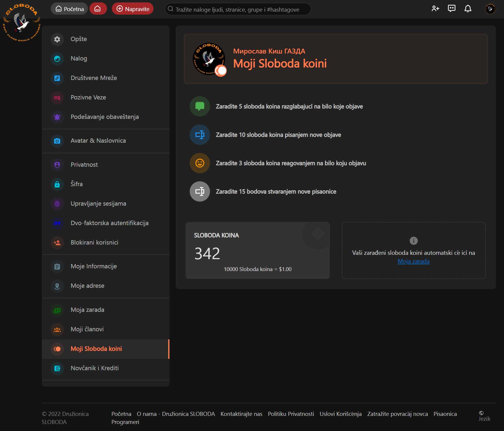Viewport: 504px width, 431px height.
Task: Open footer link Pisaonica
Action: pyautogui.click(x=445, y=414)
